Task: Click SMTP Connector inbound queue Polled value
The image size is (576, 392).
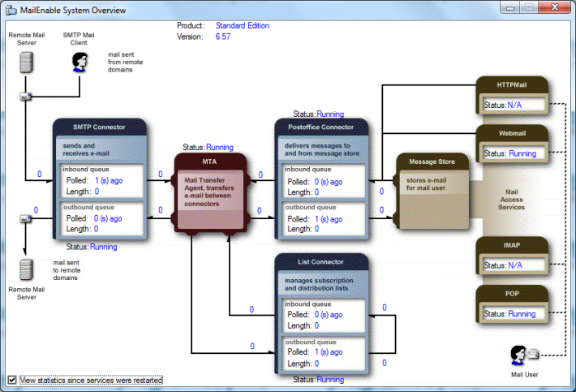Action: click(x=109, y=180)
